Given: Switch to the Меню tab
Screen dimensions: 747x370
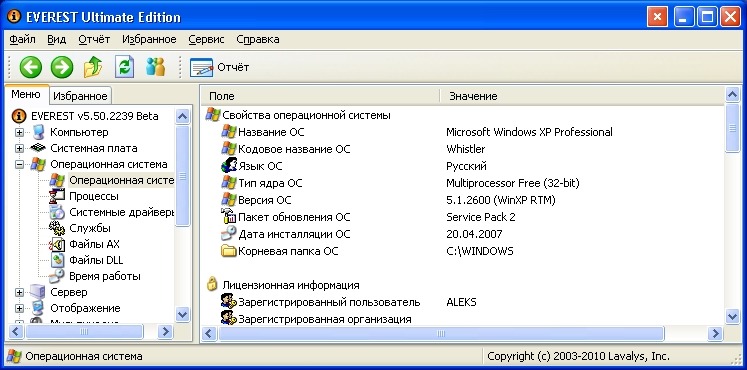Looking at the screenshot, I should (x=26, y=94).
